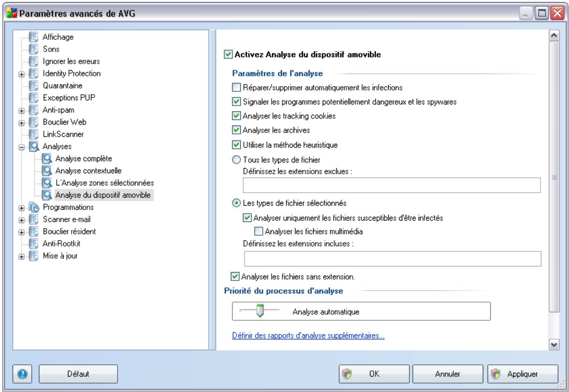This screenshot has width=569, height=392.
Task: Click the Annuler button
Action: point(447,374)
